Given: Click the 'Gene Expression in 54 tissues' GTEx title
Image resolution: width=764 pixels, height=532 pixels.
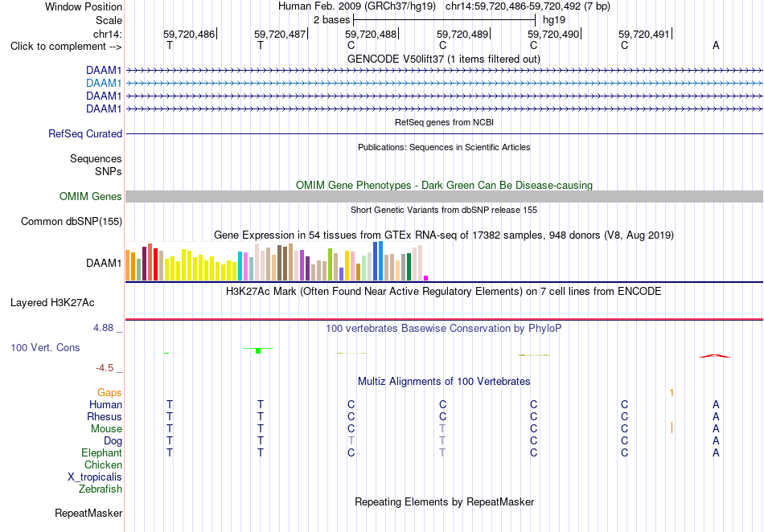Looking at the screenshot, I should (x=444, y=235).
